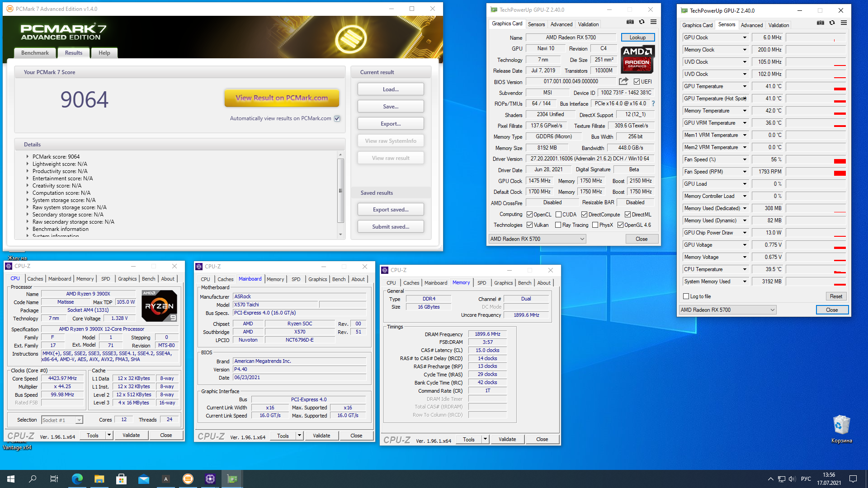Screen dimensions: 868x488
Task: Open Task View on the taskbar
Action: click(x=54, y=479)
